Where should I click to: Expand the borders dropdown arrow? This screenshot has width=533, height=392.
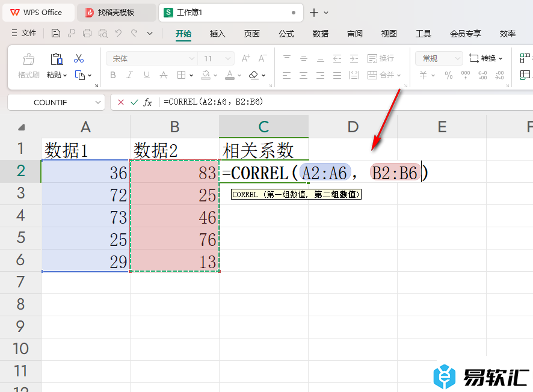(x=191, y=75)
